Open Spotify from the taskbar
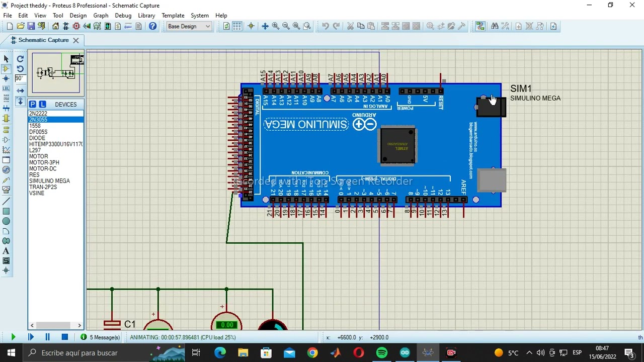The width and height of the screenshot is (644, 362). [381, 353]
